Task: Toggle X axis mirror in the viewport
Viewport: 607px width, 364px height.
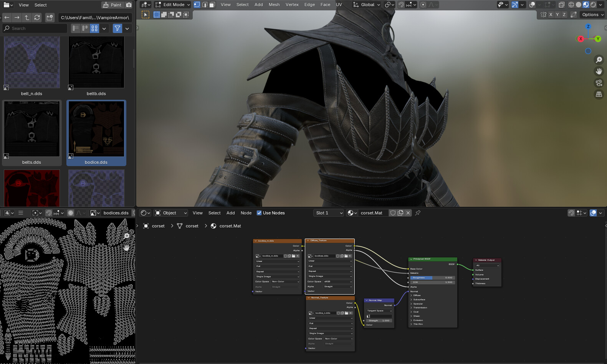Action: [x=551, y=15]
